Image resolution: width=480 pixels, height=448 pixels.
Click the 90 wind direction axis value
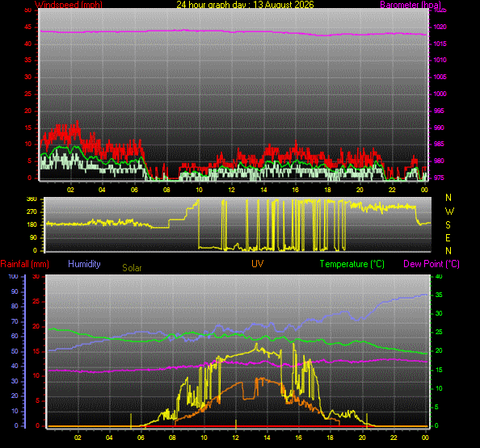[x=33, y=237]
